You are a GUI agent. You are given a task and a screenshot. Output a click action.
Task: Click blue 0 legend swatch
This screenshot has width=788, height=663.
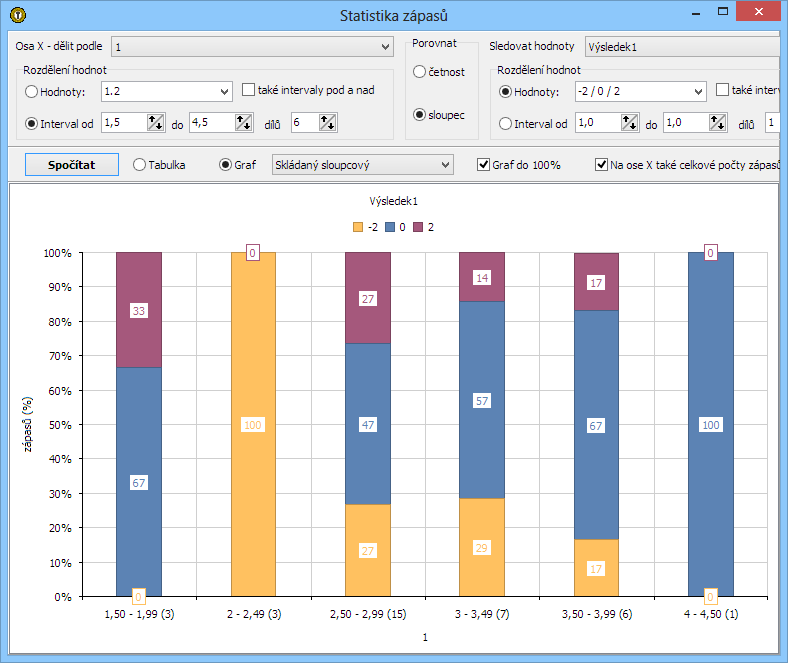[x=389, y=227]
